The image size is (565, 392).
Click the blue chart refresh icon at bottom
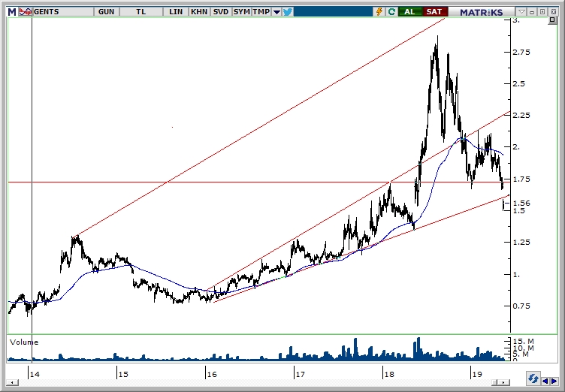(x=533, y=379)
